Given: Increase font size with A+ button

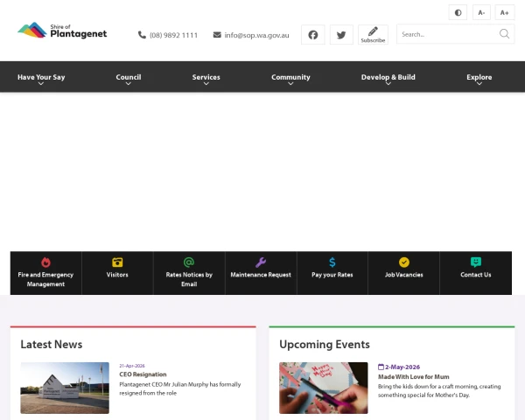Looking at the screenshot, I should coord(505,13).
